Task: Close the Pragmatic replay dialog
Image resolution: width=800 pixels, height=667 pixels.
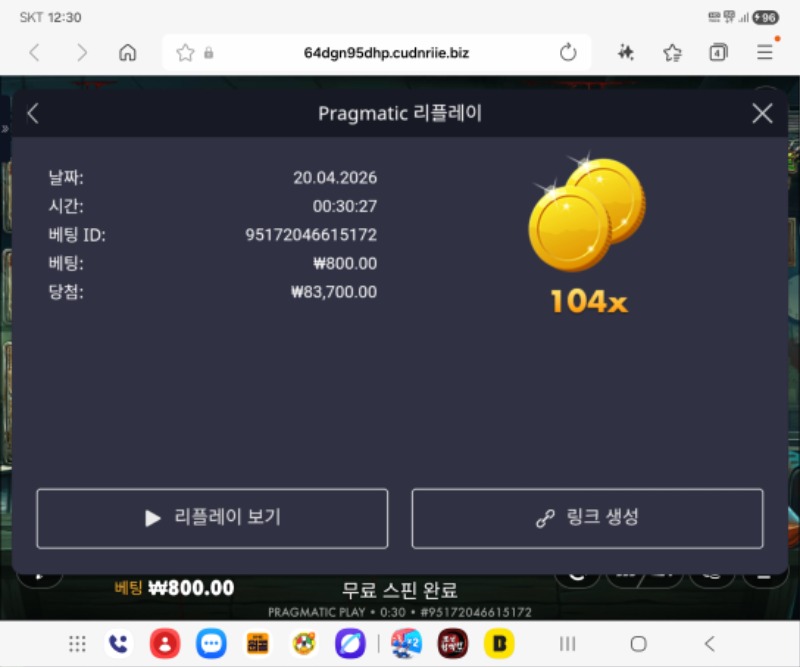Action: click(762, 114)
